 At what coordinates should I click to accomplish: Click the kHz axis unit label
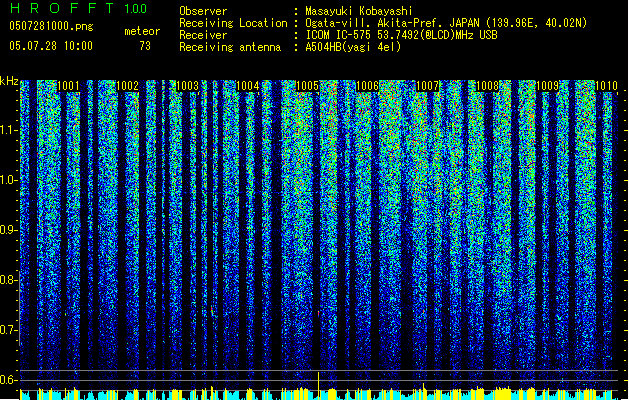tap(9, 81)
